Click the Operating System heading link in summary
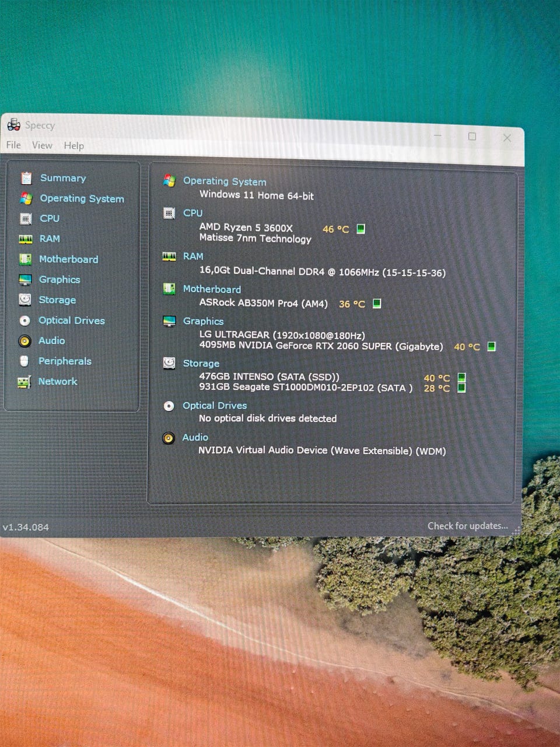 point(225,181)
